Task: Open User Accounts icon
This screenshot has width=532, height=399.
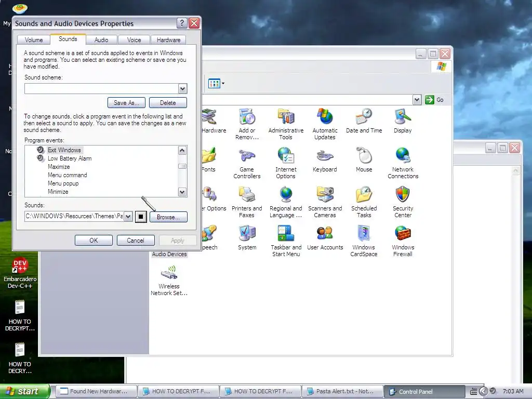Action: pyautogui.click(x=325, y=237)
